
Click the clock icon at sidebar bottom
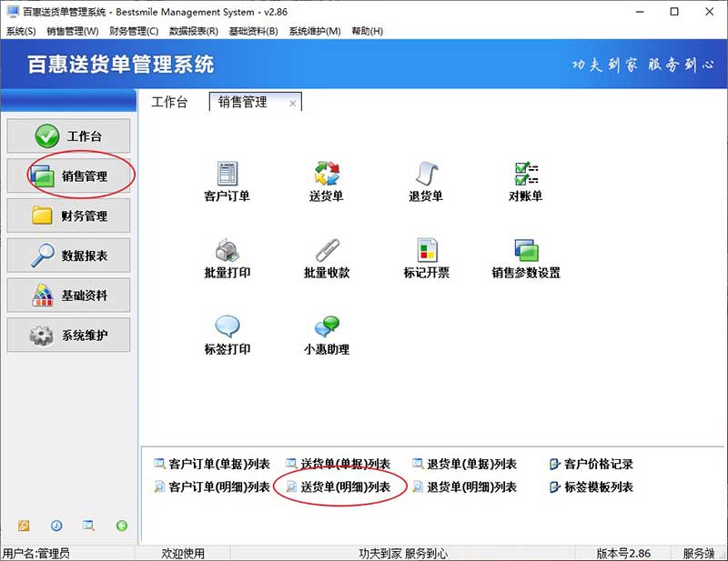56,526
